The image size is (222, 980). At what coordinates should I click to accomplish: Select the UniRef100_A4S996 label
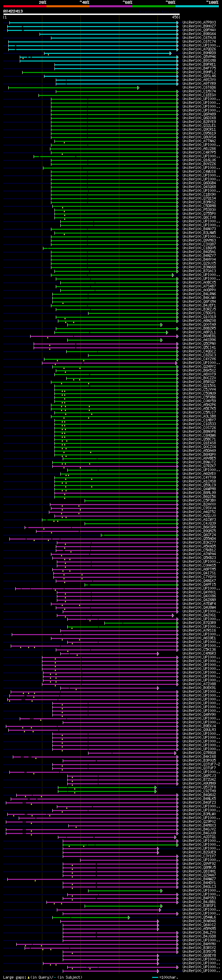tap(199, 340)
